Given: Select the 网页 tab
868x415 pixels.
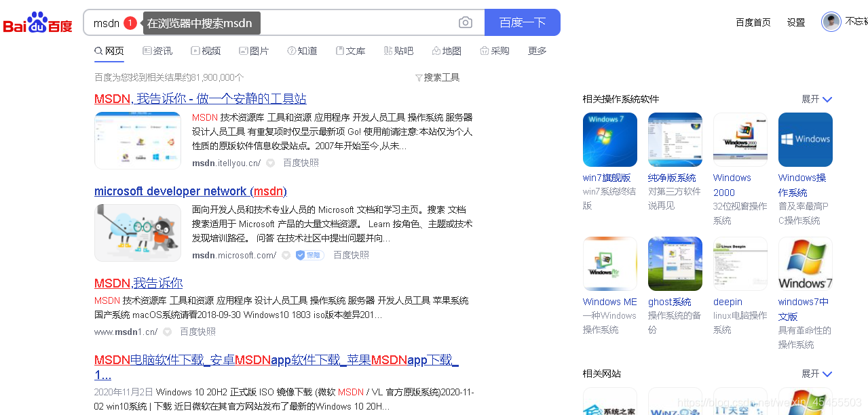Looking at the screenshot, I should (x=109, y=51).
